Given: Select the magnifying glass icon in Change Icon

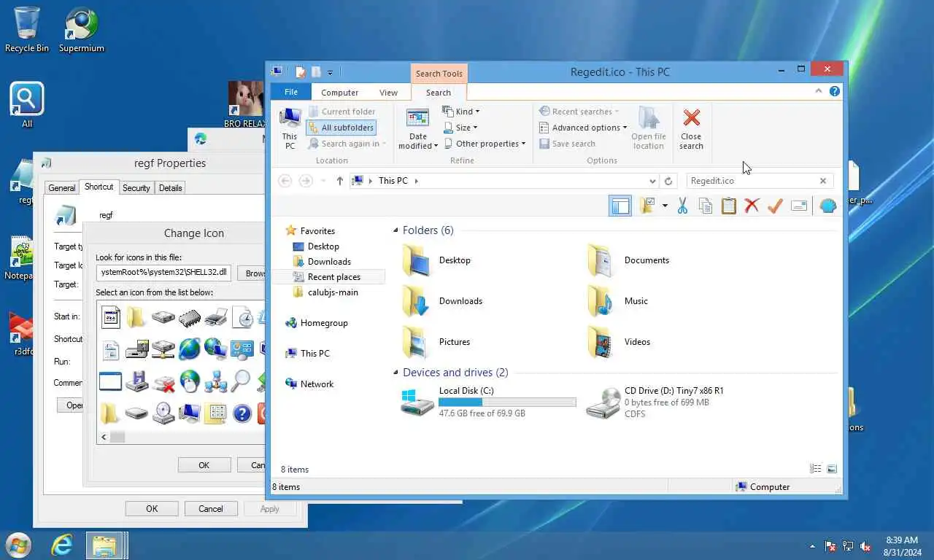Looking at the screenshot, I should coord(242,380).
